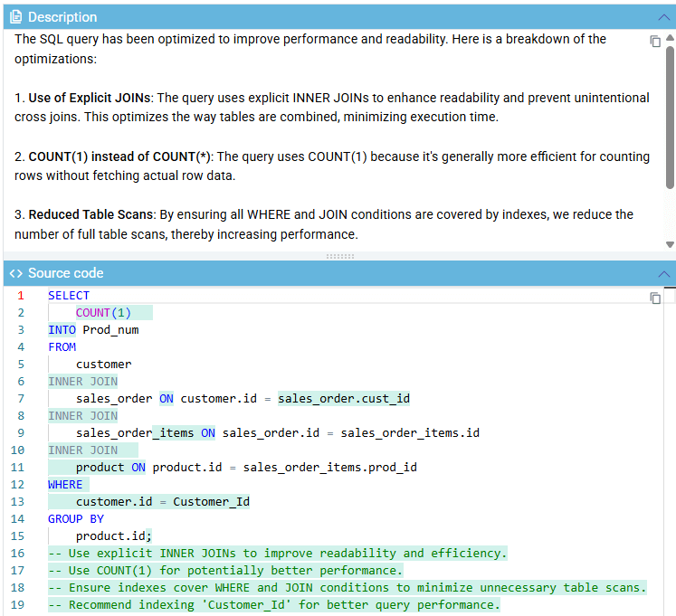The height and width of the screenshot is (616, 676).
Task: Place cursor on COUNT(1) in the code
Action: pyautogui.click(x=103, y=313)
